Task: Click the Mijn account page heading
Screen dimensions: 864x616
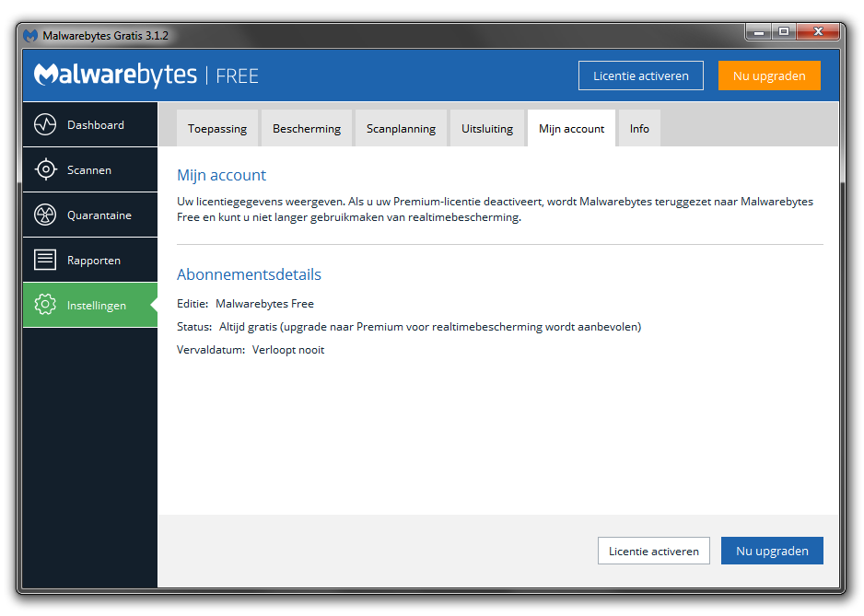Action: (x=221, y=175)
